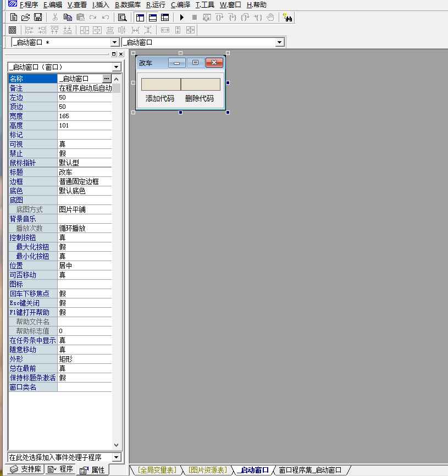This screenshot has width=448, height=476.
Task: Click the align top edges icon
Action: coord(54,30)
